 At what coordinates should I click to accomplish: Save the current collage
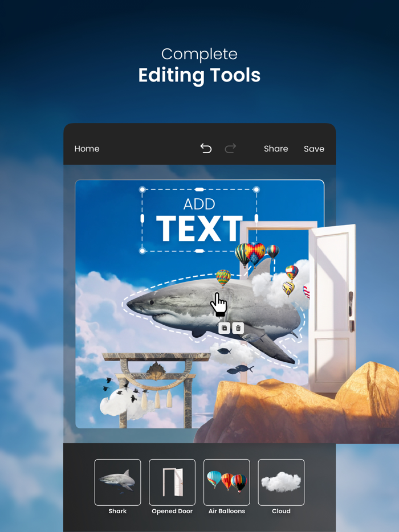313,149
